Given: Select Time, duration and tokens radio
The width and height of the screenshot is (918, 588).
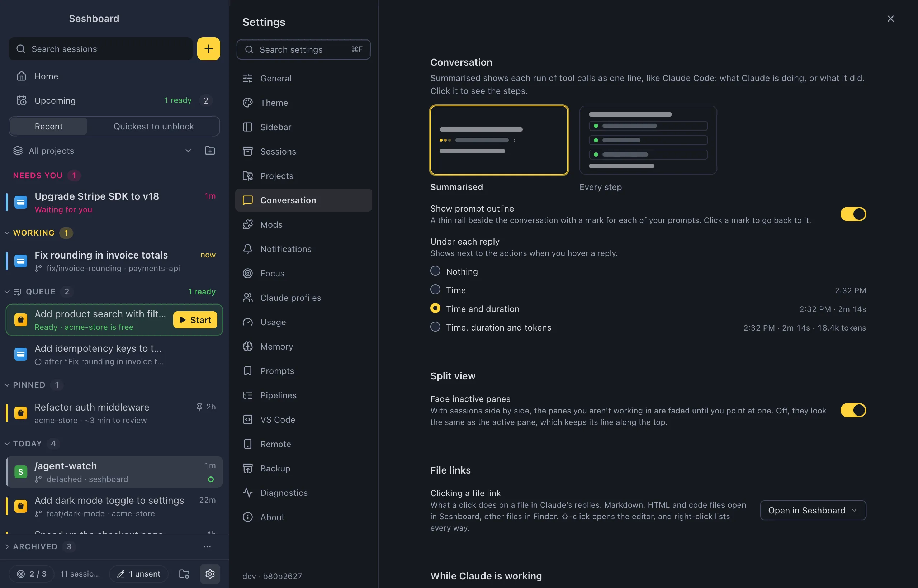Looking at the screenshot, I should [435, 327].
